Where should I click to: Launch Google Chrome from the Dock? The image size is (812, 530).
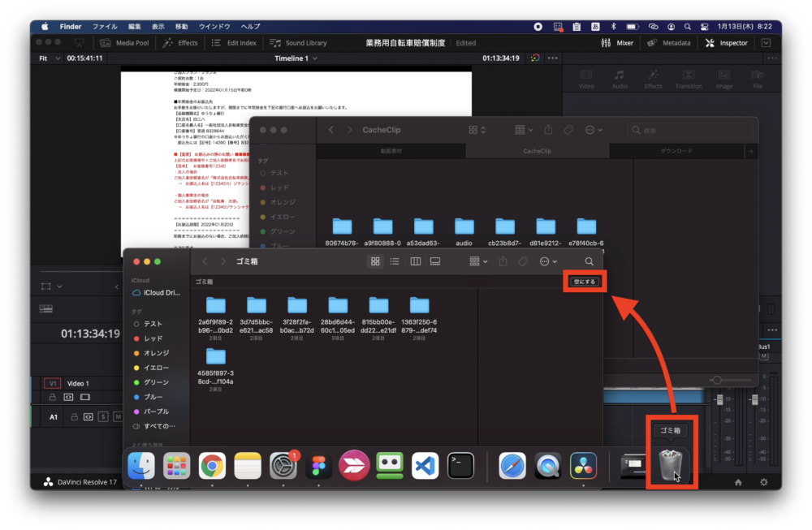[x=212, y=465]
